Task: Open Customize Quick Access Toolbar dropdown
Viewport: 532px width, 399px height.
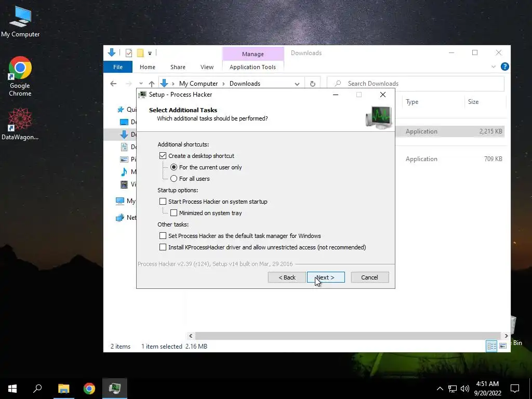Action: (x=150, y=54)
